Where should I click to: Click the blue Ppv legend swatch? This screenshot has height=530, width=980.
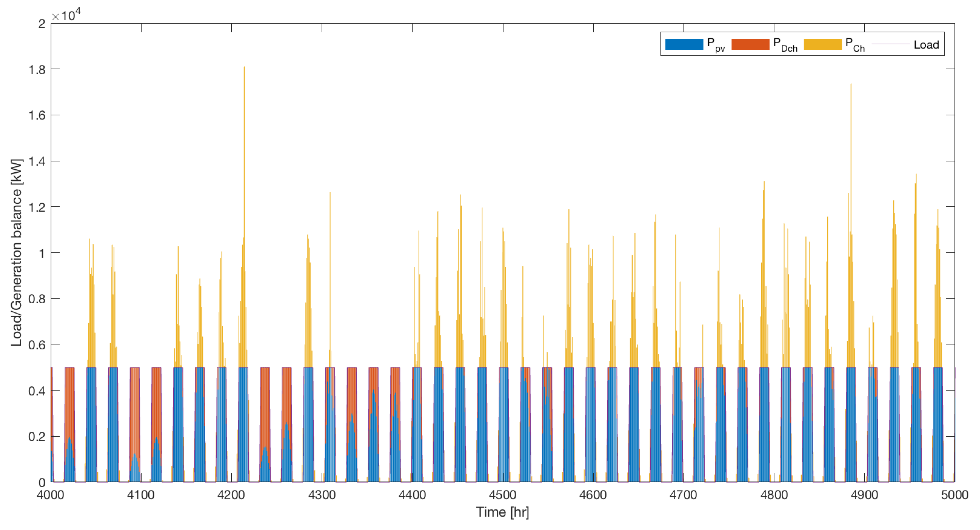(684, 45)
